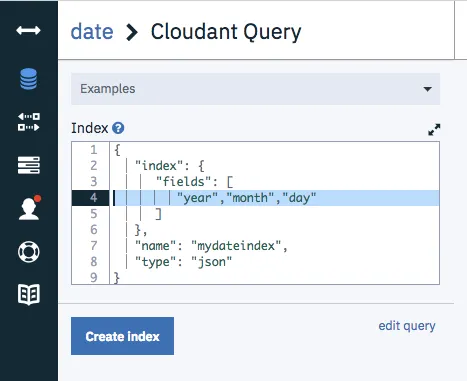Click the date database breadcrumb link

(92, 32)
